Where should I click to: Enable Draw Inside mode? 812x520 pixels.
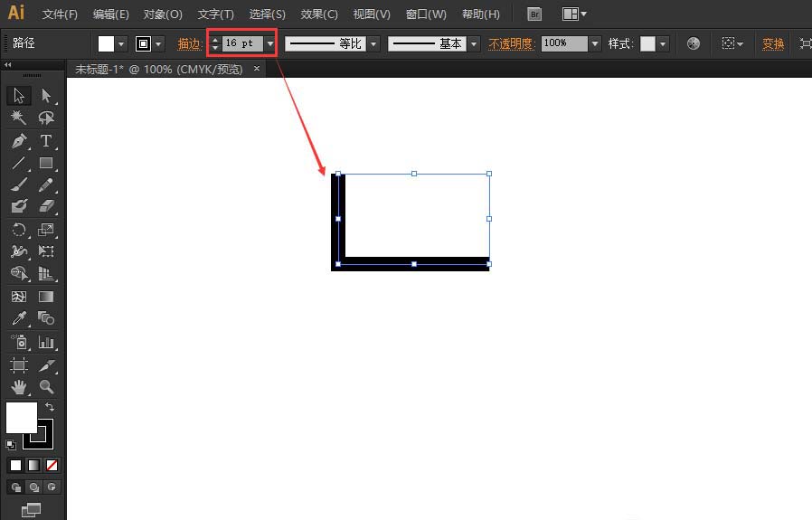point(52,487)
